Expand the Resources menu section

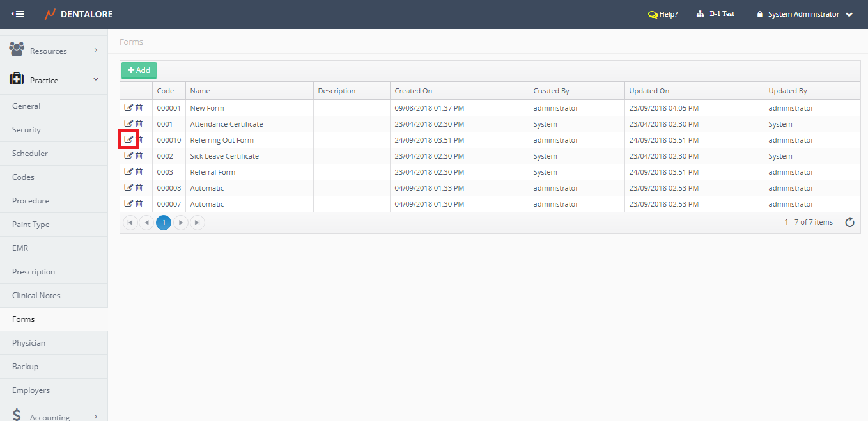coord(54,51)
